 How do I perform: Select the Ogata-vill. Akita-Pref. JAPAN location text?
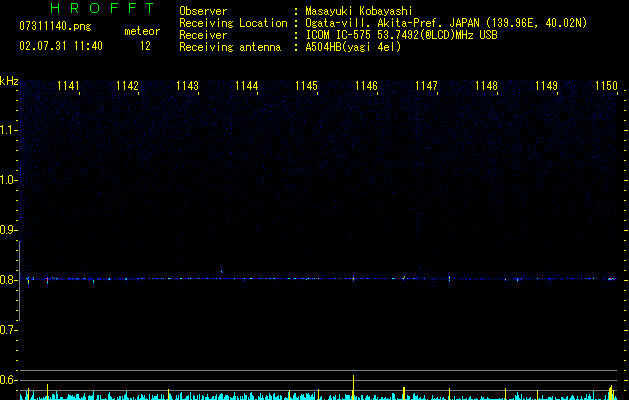[x=446, y=23]
